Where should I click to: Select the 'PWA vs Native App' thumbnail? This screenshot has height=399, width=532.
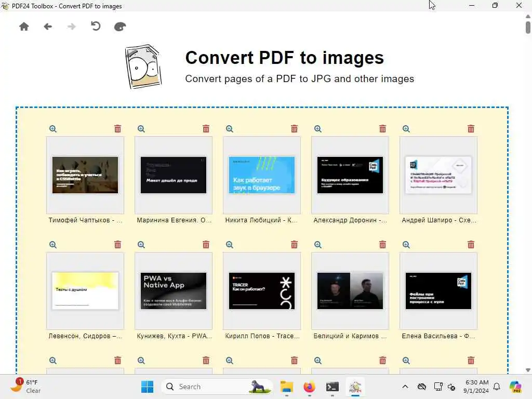[x=174, y=291]
